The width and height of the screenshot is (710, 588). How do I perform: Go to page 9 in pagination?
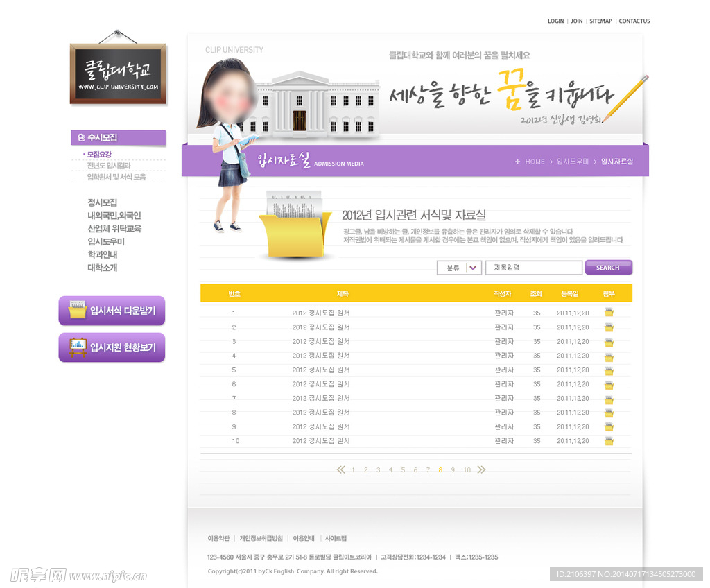coord(453,470)
